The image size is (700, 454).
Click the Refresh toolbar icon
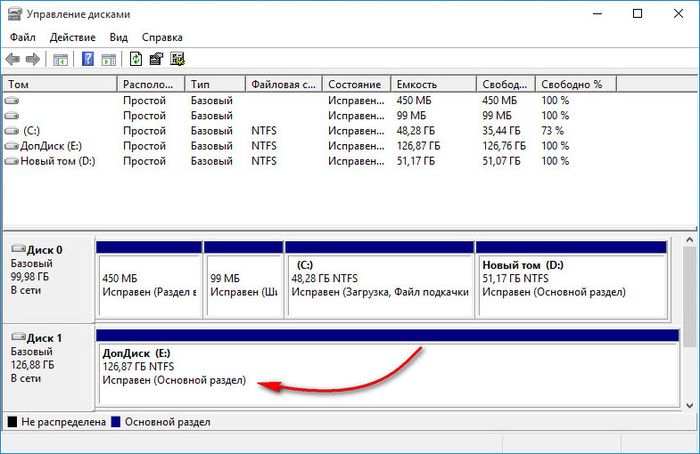136,59
